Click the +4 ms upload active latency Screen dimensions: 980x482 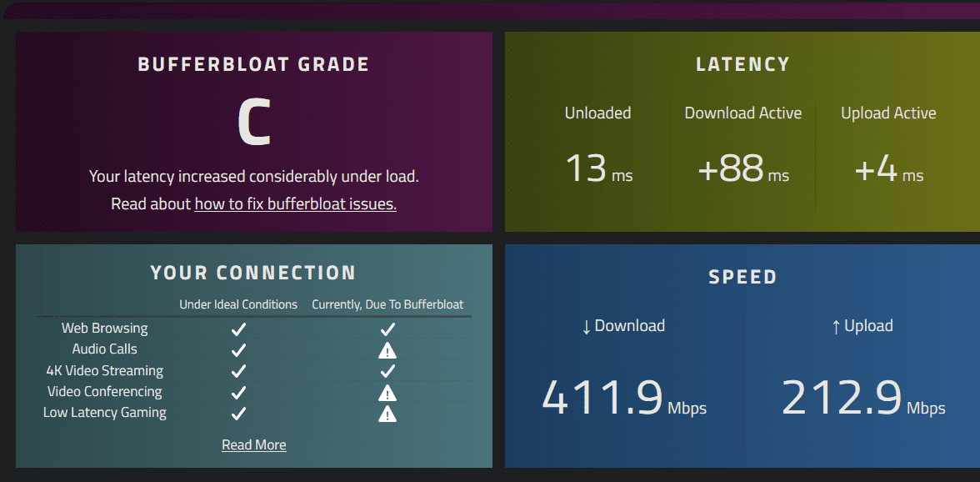888,168
